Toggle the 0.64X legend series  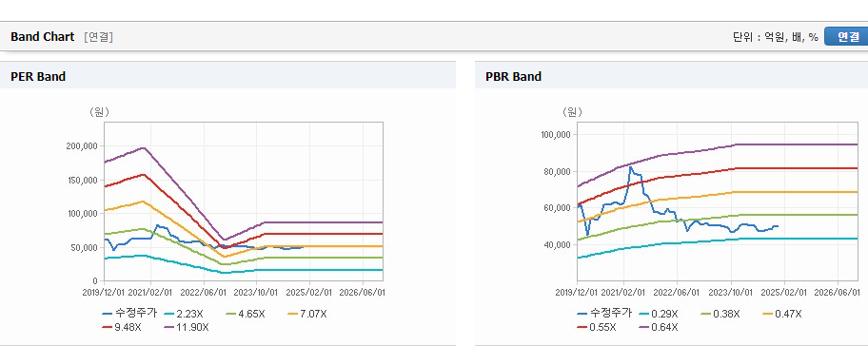(659, 327)
